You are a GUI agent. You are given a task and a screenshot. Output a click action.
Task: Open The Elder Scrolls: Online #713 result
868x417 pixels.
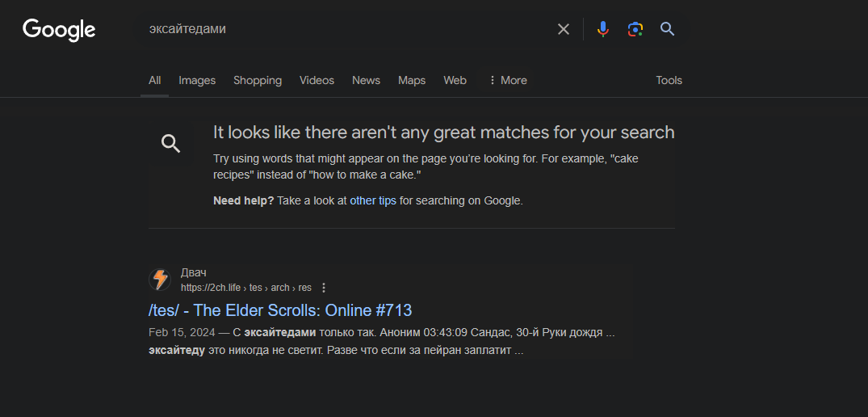point(280,310)
